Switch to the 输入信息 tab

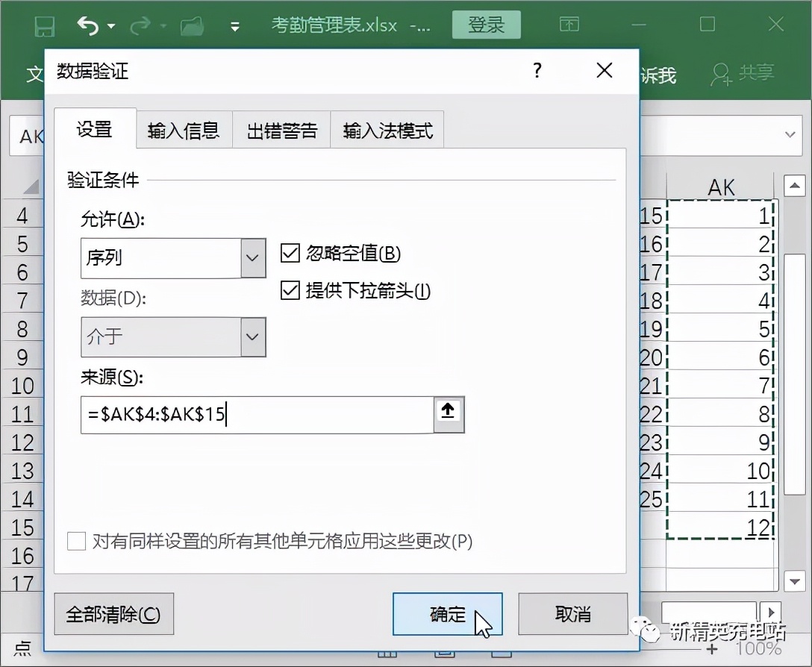184,129
